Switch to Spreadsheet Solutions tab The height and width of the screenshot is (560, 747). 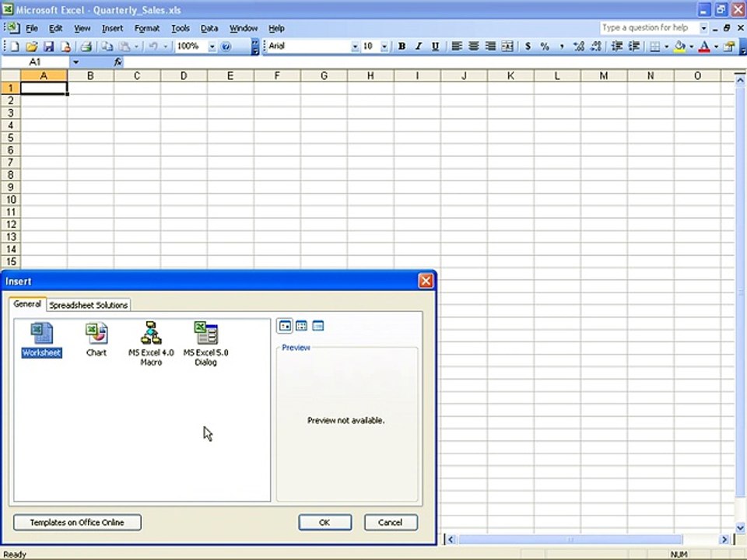(x=89, y=305)
